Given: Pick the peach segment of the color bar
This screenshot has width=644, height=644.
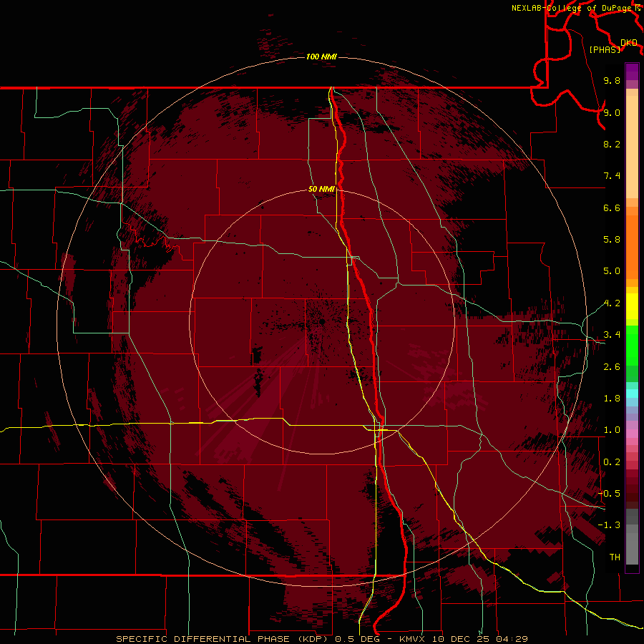Looking at the screenshot, I should [632, 148].
